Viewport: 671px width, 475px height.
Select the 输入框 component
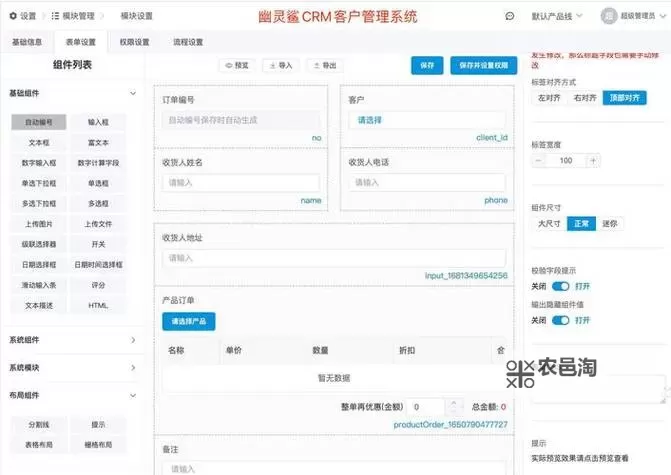[98, 122]
